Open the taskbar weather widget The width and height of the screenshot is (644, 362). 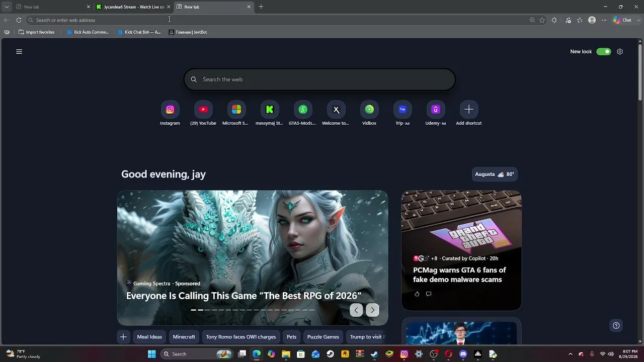[23, 354]
